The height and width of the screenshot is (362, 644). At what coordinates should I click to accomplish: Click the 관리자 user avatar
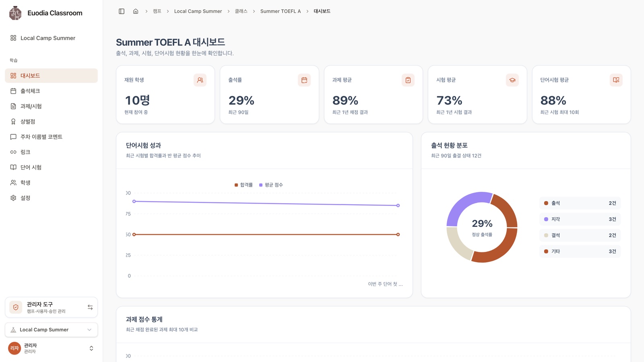click(x=14, y=348)
